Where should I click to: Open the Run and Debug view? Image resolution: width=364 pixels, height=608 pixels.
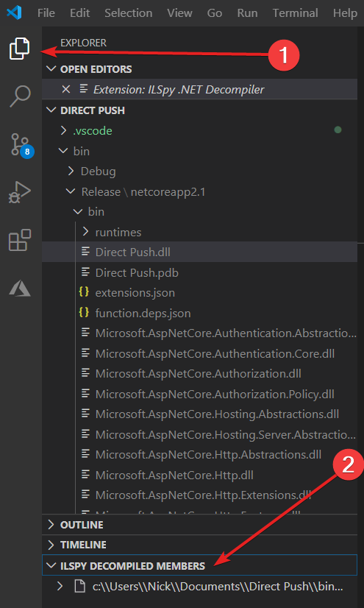coord(19,192)
